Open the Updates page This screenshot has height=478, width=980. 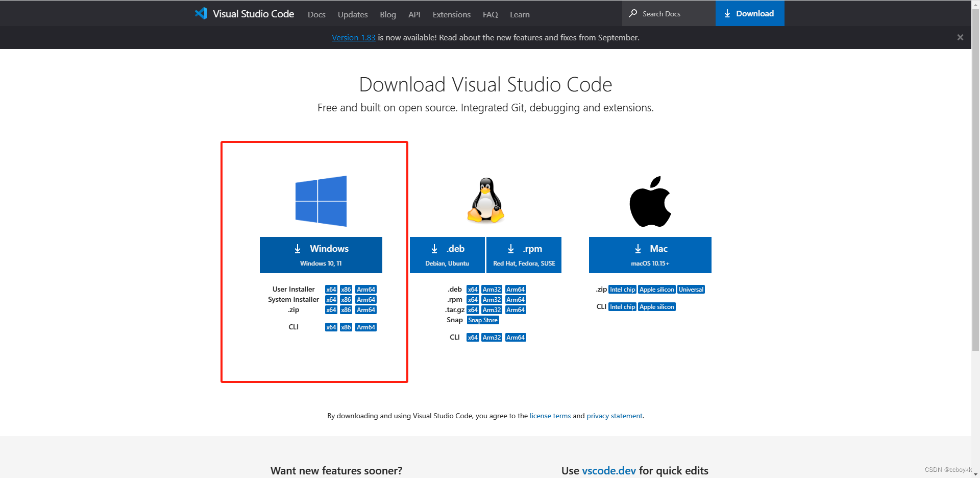point(353,14)
